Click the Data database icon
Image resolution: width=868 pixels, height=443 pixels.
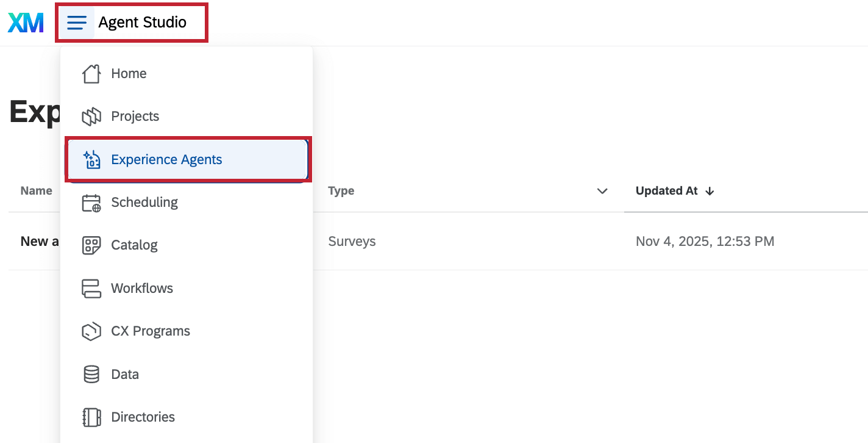(x=91, y=373)
